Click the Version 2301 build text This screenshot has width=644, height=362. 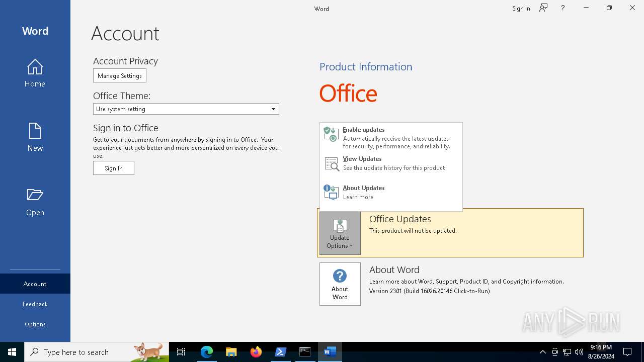429,291
